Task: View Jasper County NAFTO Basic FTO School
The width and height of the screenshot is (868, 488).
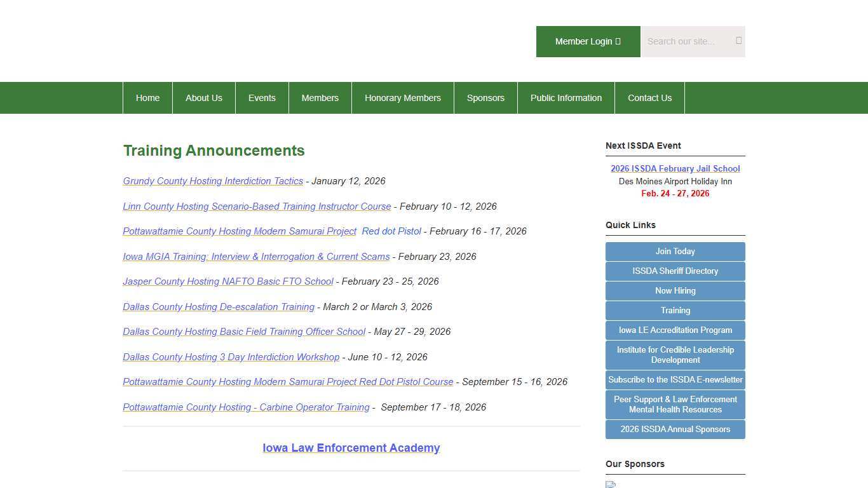Action: 228,281
